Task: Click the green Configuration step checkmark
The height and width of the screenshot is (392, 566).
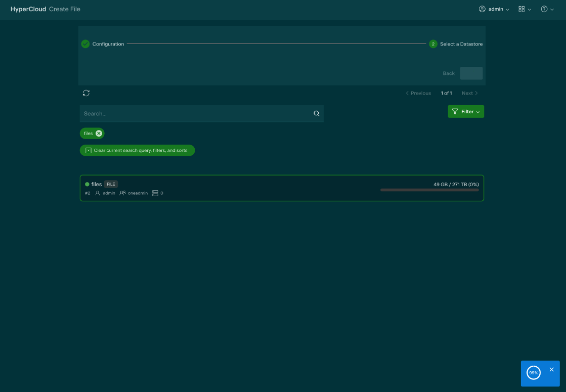Action: coord(85,44)
